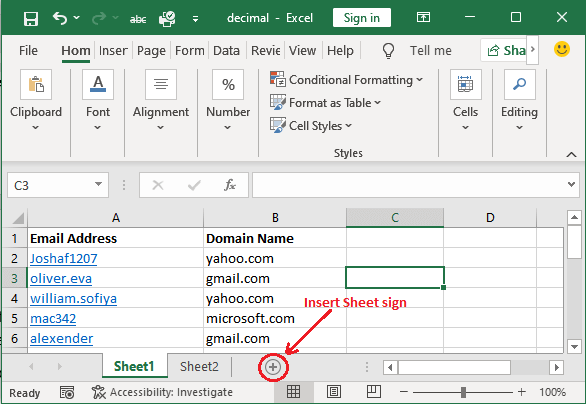The height and width of the screenshot is (404, 586).
Task: Expand the Cells group
Action: 465,100
